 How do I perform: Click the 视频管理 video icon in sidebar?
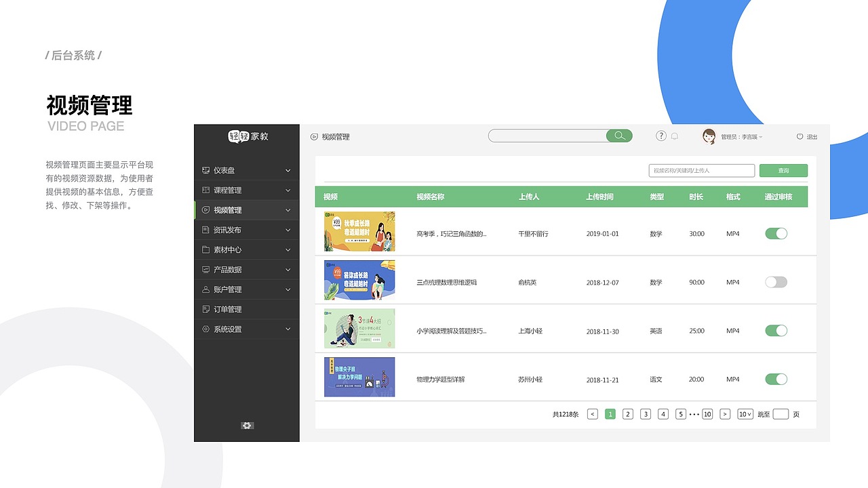pos(207,210)
